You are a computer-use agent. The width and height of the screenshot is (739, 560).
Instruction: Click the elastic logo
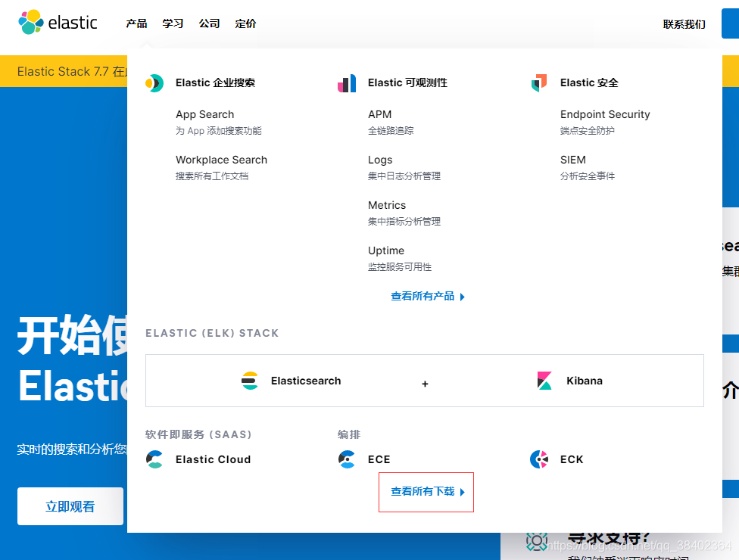pos(58,23)
